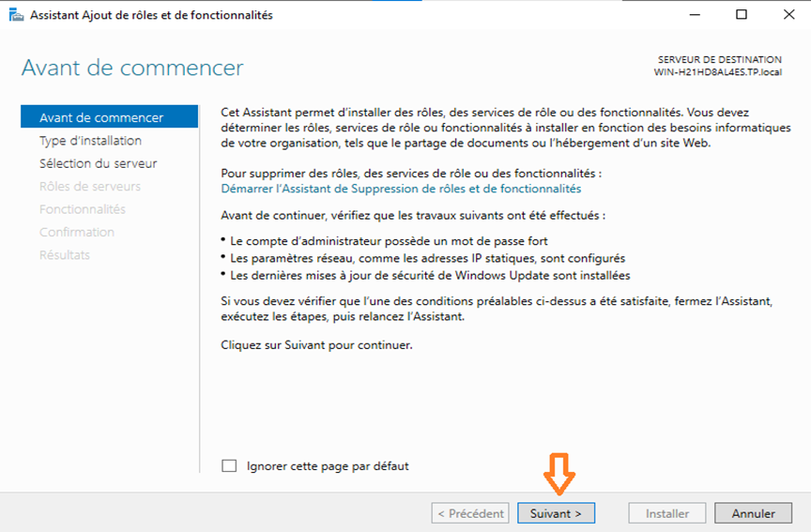Enable 'Ignorer cette page par défaut' checkbox

[x=229, y=465]
